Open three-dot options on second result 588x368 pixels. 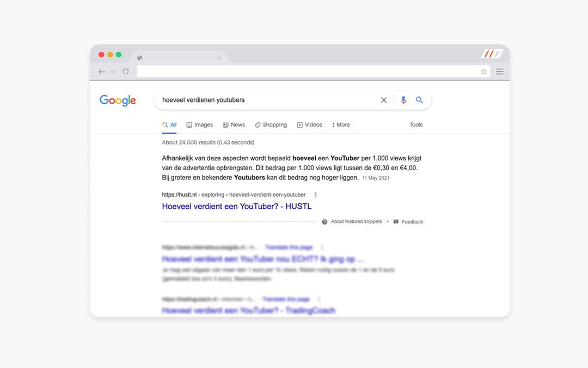click(x=322, y=247)
